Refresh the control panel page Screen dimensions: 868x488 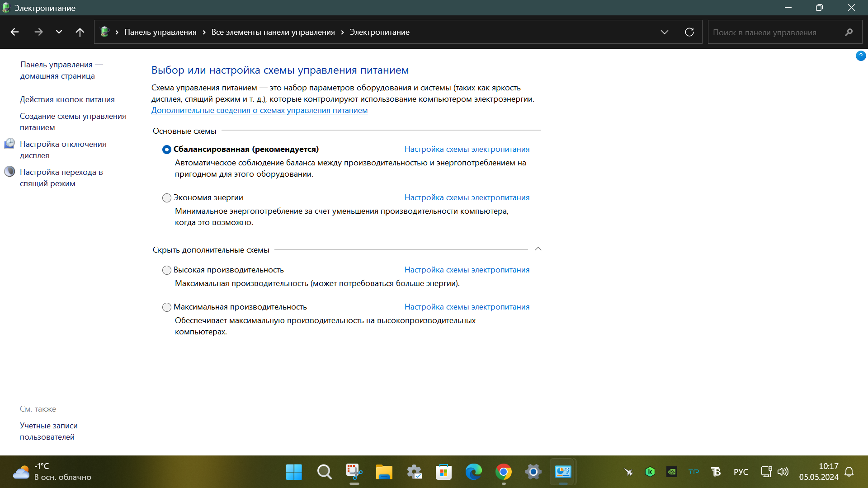click(689, 32)
